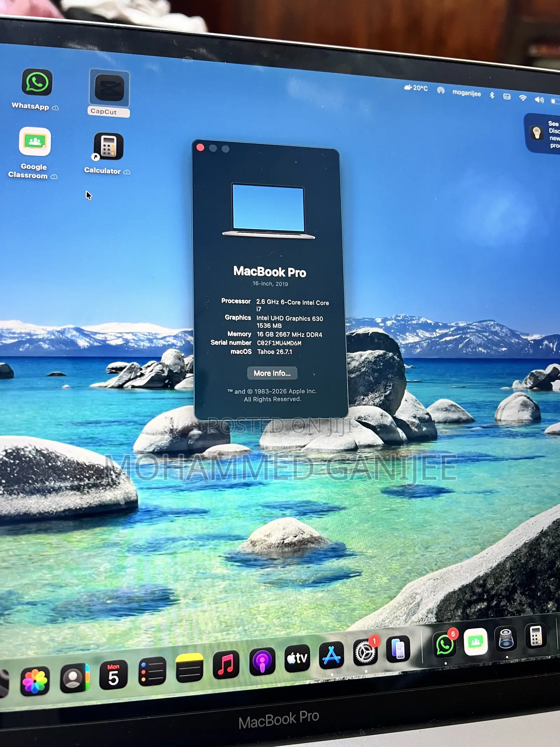Open the 20°C weather menu bar item
Image resolution: width=560 pixels, height=747 pixels.
(x=416, y=88)
